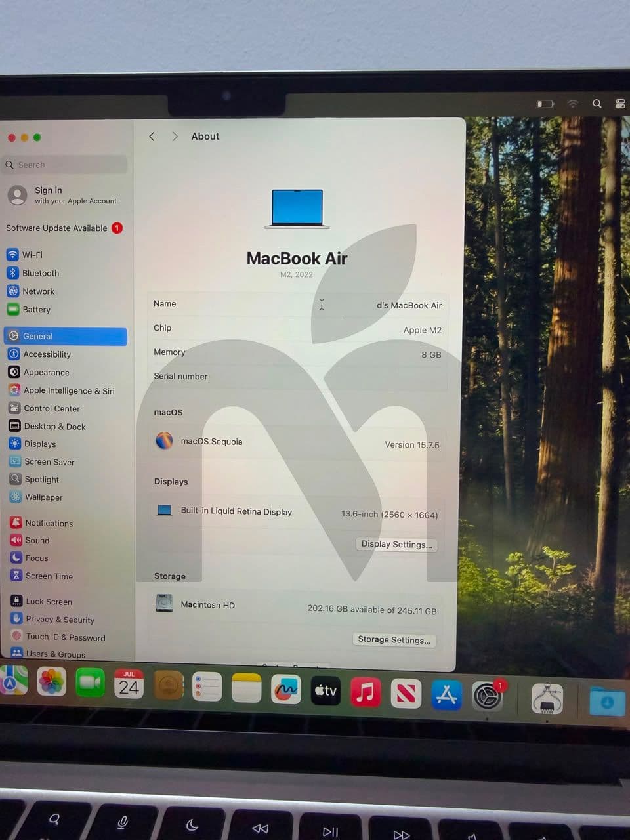Open Downloads folder in Dock

(608, 702)
